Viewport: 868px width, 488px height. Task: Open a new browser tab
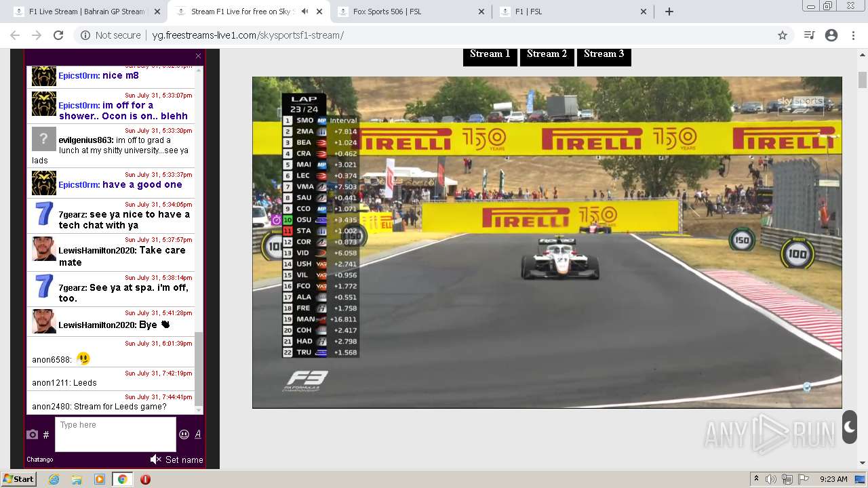click(669, 12)
